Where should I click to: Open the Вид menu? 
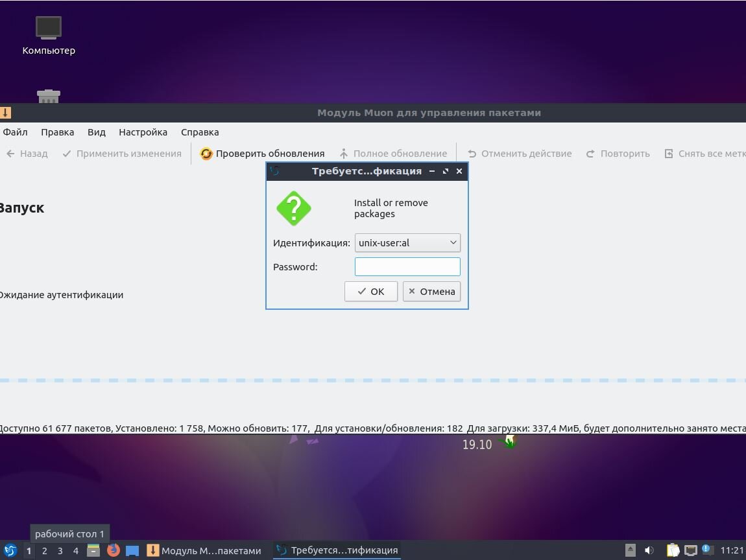pyautogui.click(x=97, y=132)
